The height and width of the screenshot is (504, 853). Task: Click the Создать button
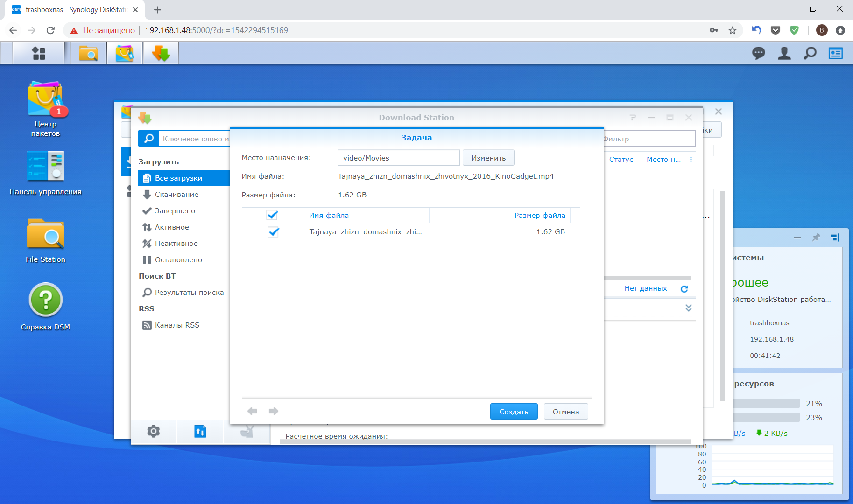tap(514, 412)
